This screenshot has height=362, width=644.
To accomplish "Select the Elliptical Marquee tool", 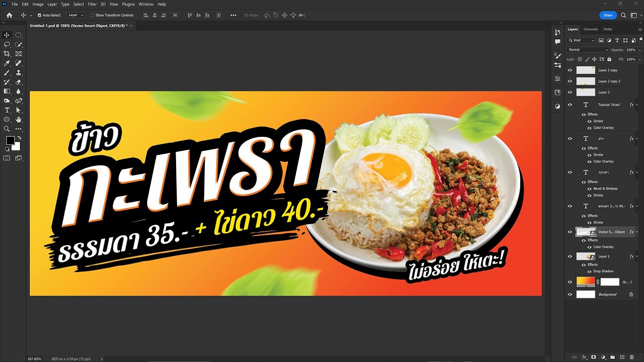I will pyautogui.click(x=19, y=35).
